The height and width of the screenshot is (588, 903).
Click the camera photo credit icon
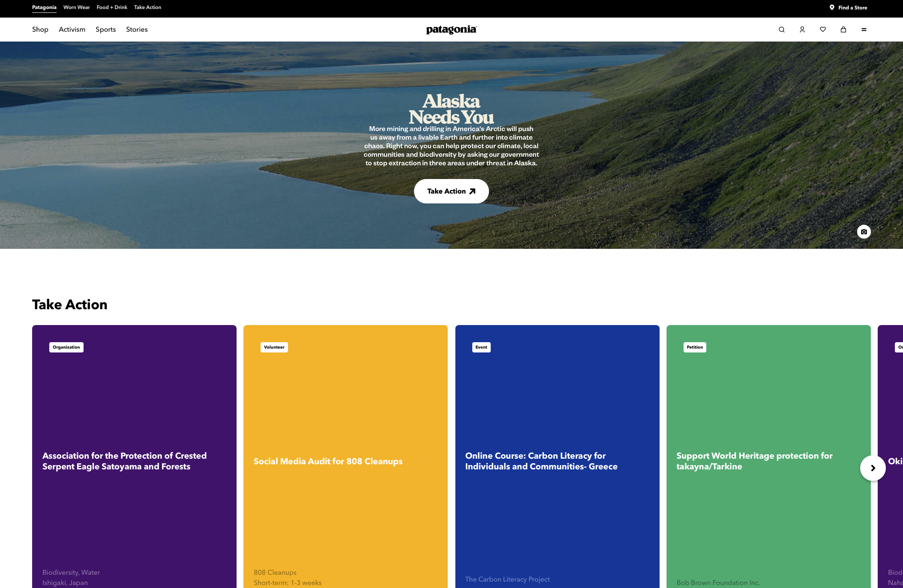pos(864,232)
